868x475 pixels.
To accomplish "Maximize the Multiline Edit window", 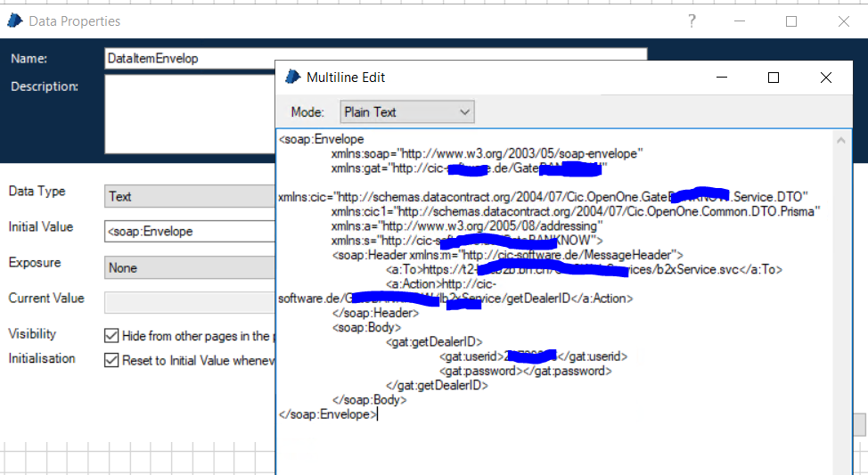I will (x=774, y=78).
